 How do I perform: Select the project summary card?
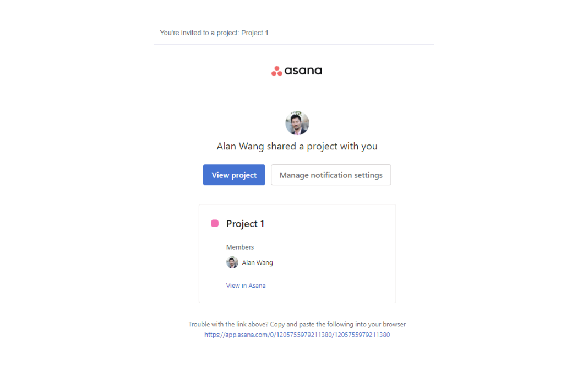point(297,254)
